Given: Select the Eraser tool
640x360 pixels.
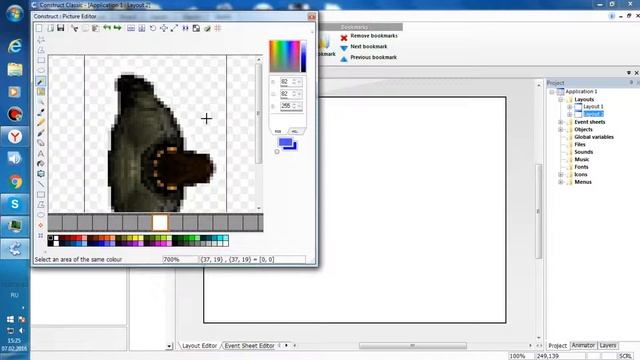Looking at the screenshot, I should coord(41,143).
